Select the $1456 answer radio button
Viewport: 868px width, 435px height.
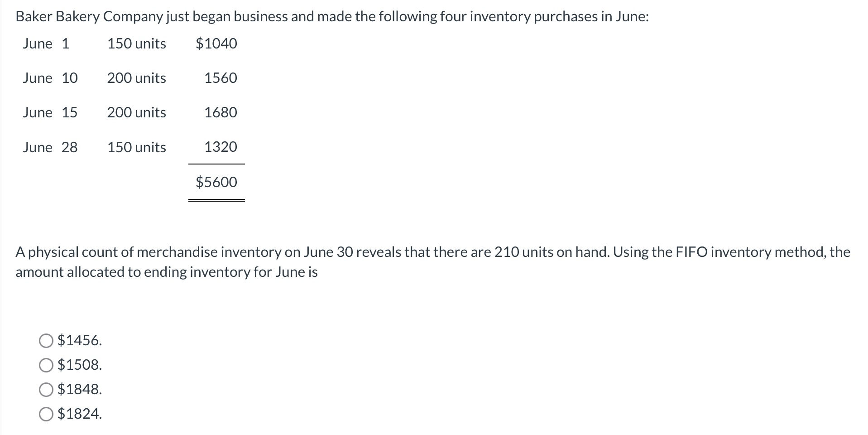[x=46, y=340]
